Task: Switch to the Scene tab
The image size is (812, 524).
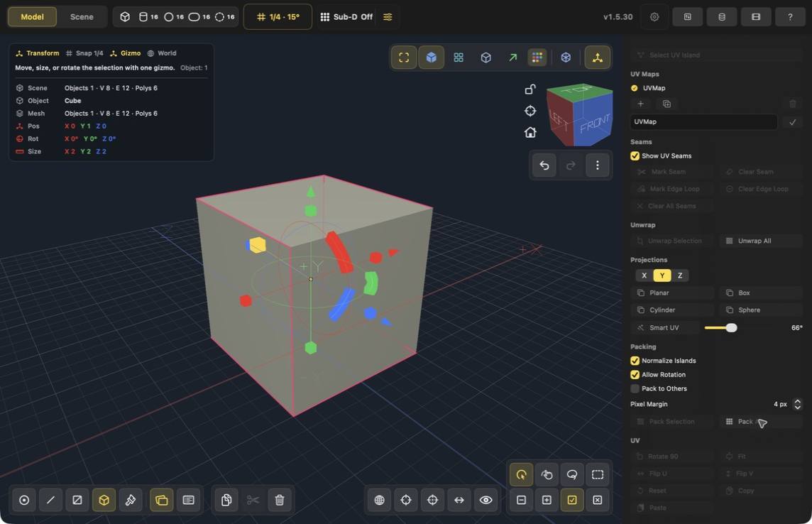Action: (x=82, y=16)
